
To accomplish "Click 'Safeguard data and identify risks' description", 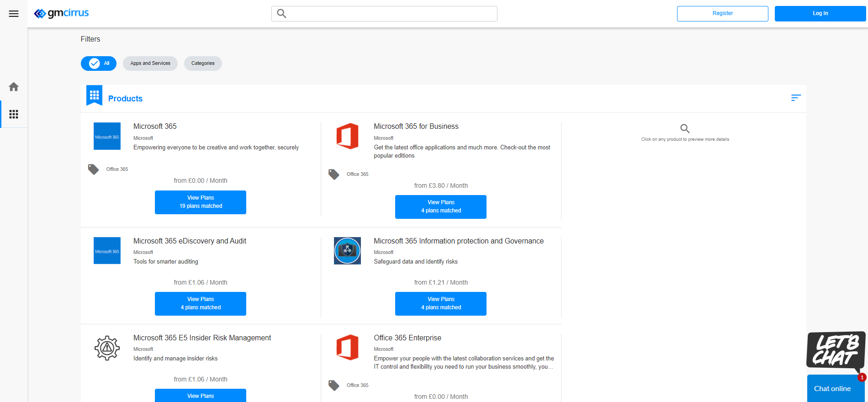I will click(416, 262).
